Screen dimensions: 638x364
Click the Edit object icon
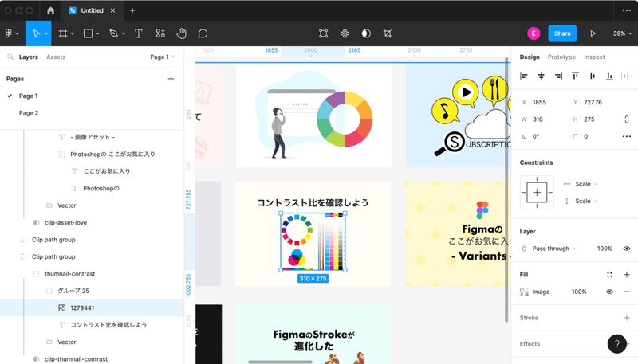pyautogui.click(x=324, y=33)
